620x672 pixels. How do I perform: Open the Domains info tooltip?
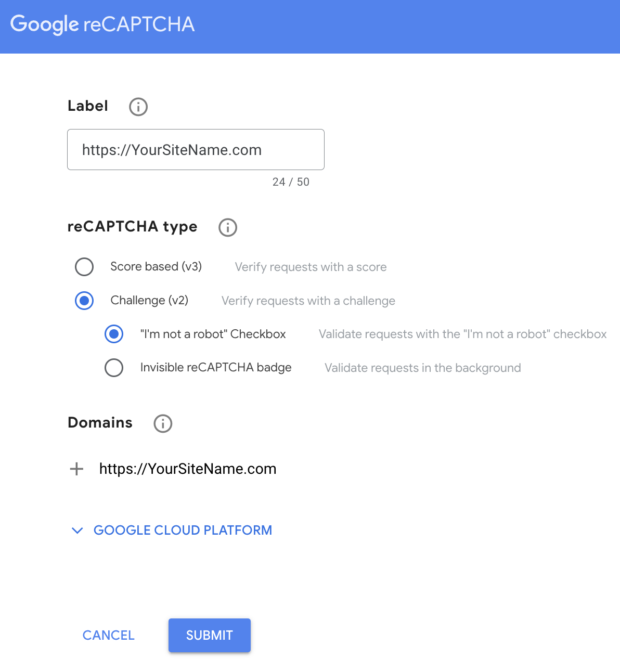click(162, 423)
